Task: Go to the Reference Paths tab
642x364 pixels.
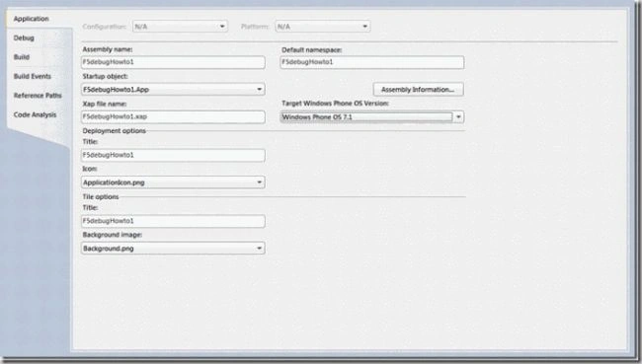Action: [38, 96]
